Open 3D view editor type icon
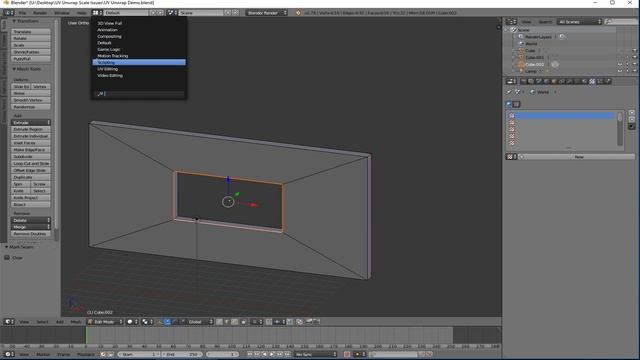The image size is (640, 360). [9, 322]
